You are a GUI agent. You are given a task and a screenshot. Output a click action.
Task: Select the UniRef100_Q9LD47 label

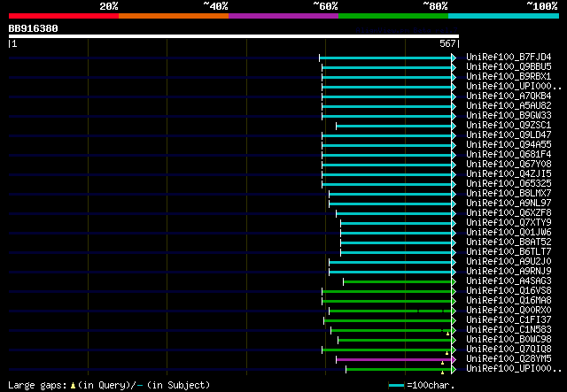509,135
